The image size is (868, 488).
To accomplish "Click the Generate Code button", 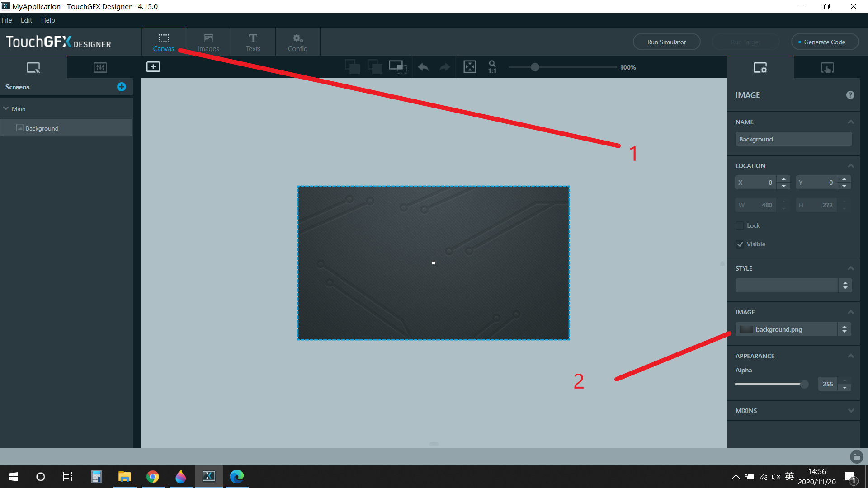I will coord(824,42).
